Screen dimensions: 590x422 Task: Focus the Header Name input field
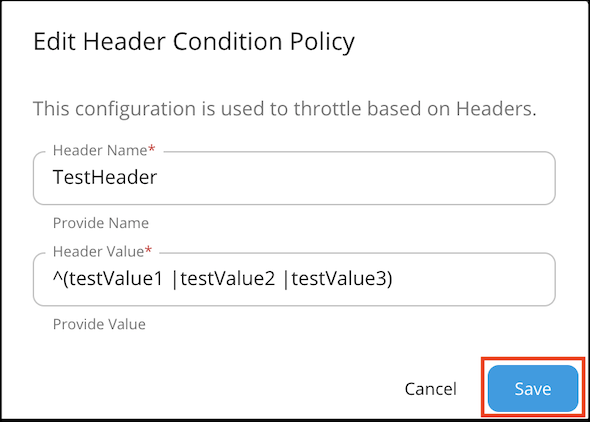pyautogui.click(x=294, y=178)
